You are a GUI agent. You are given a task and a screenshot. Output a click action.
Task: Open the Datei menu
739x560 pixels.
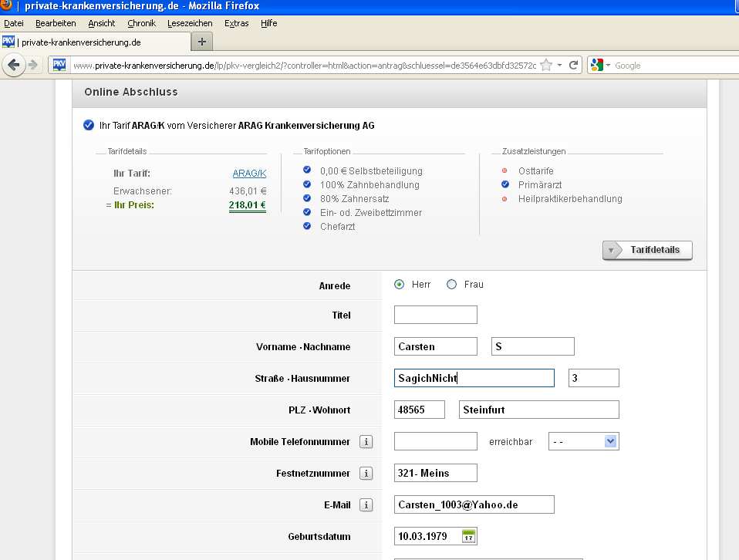click(14, 23)
